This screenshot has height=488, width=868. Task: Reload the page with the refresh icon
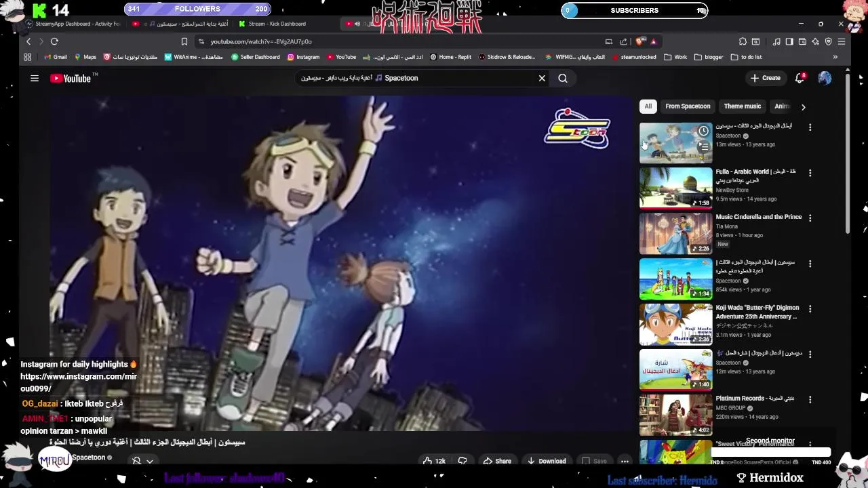[x=54, y=41]
